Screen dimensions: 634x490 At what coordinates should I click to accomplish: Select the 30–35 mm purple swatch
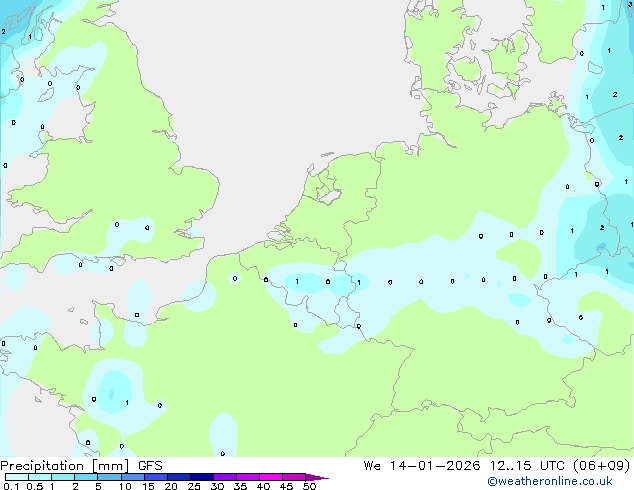point(224,477)
